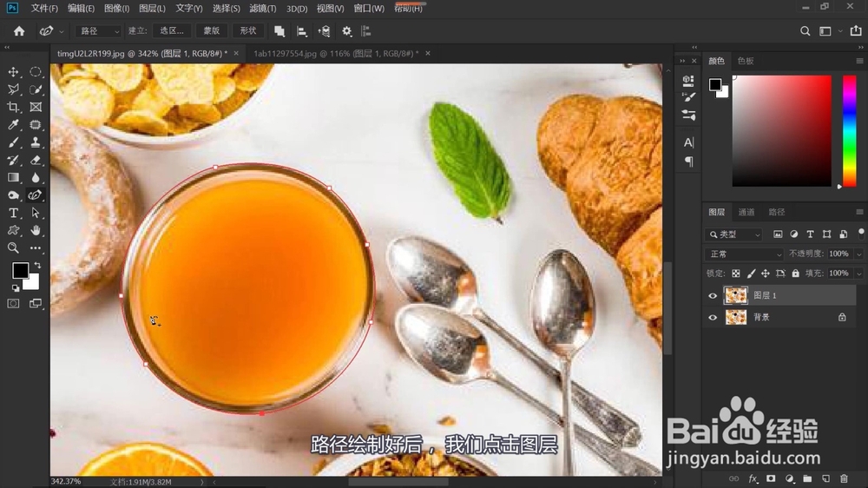Select the Sponge/Dodge tool
The height and width of the screenshot is (488, 868).
pyautogui.click(x=13, y=195)
